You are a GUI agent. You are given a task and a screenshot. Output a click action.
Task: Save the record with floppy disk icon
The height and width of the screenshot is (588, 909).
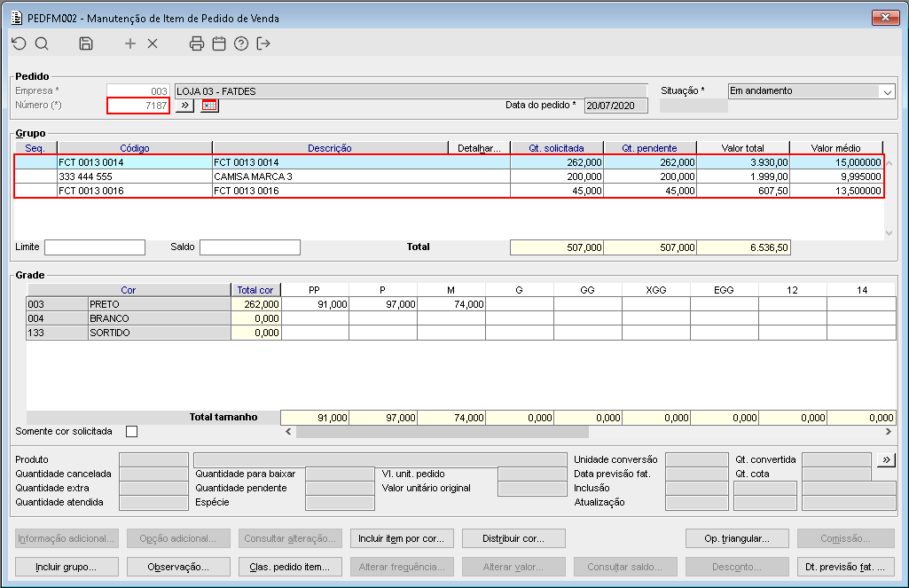point(86,43)
